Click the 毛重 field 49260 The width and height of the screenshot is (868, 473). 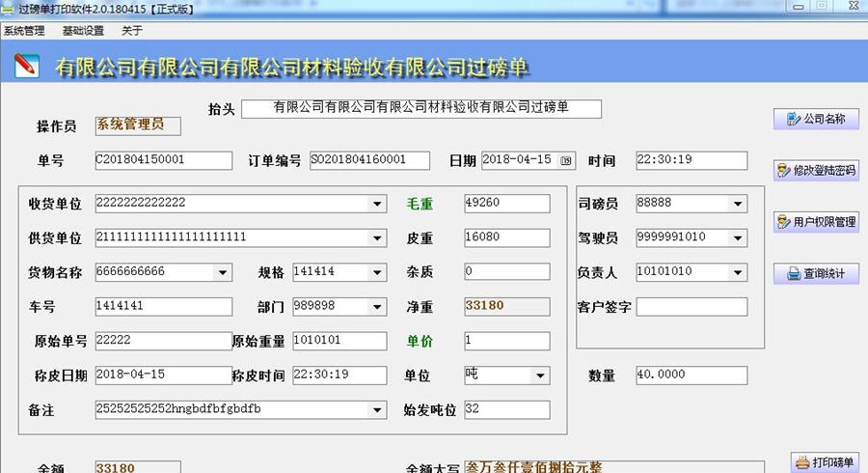507,204
